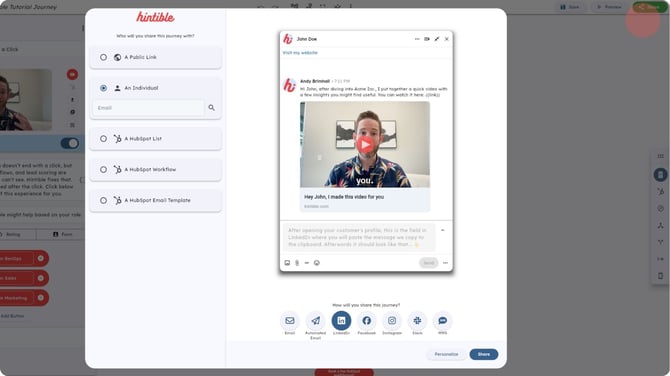Click the red record icon beside video thumbnail
Viewport: 670px width, 376px height.
[x=72, y=74]
